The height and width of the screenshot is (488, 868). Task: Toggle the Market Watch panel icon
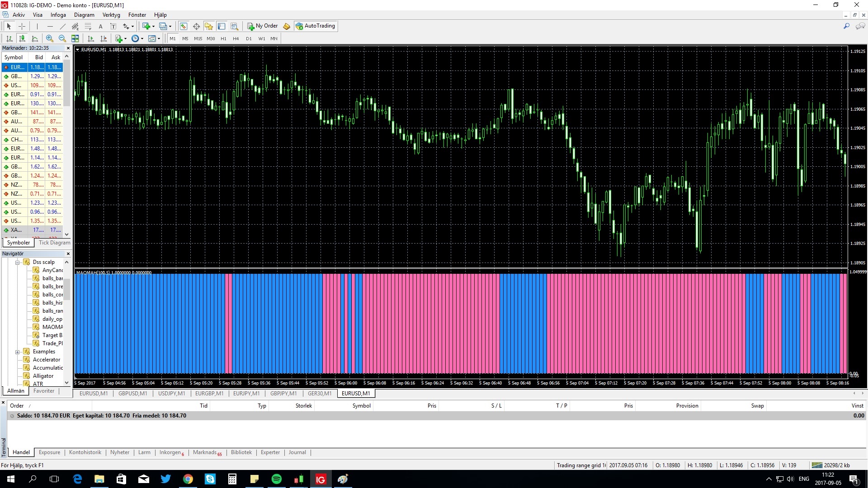coord(184,26)
